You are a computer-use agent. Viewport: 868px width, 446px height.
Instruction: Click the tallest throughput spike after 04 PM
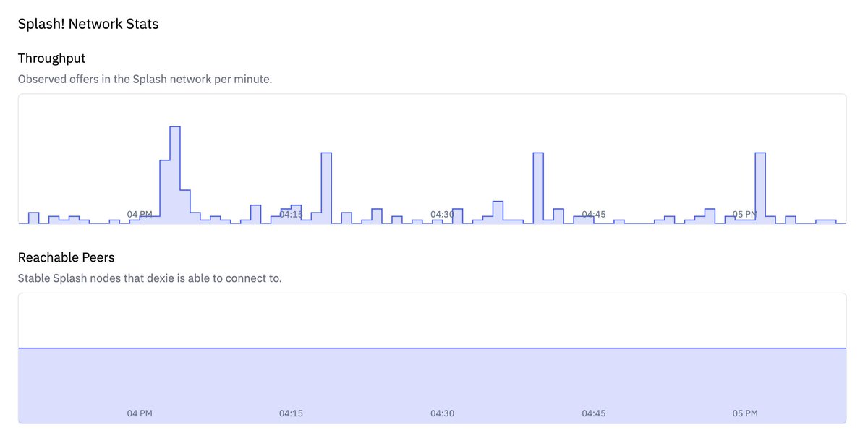coord(175,175)
